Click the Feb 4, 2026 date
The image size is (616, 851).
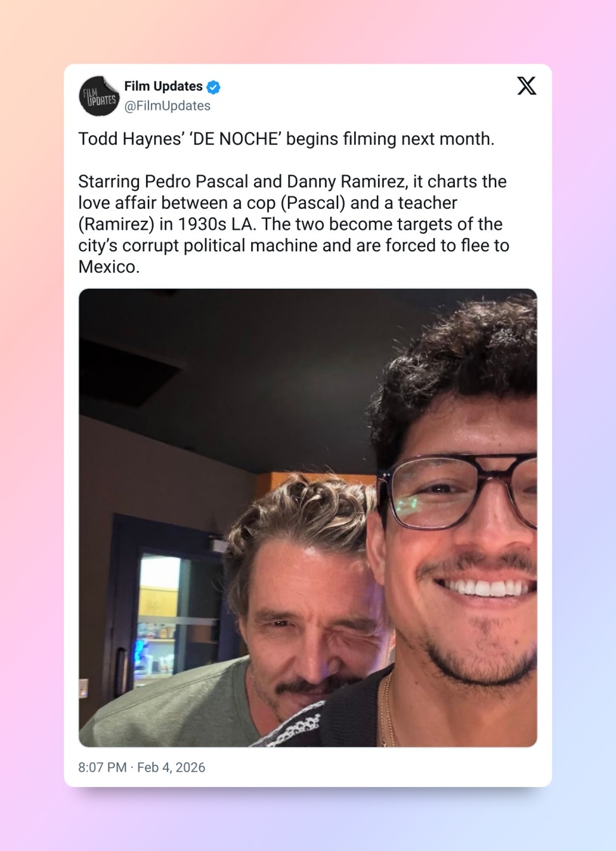(171, 767)
